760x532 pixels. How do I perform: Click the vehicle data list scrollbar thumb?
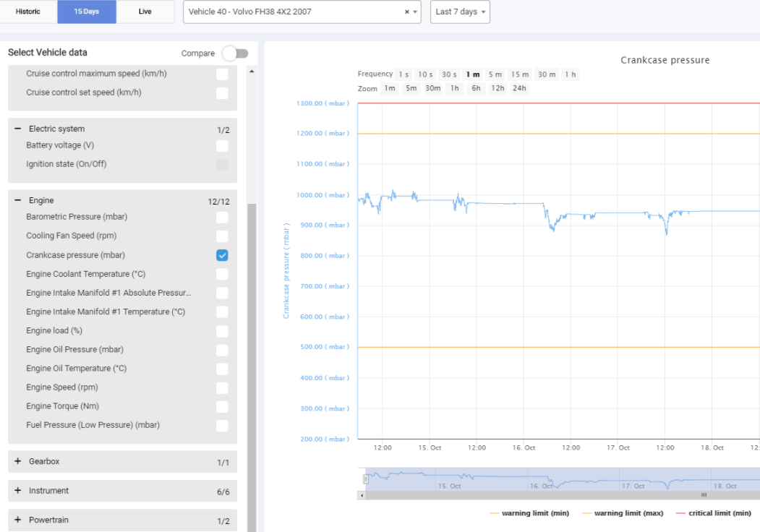pyautogui.click(x=252, y=368)
